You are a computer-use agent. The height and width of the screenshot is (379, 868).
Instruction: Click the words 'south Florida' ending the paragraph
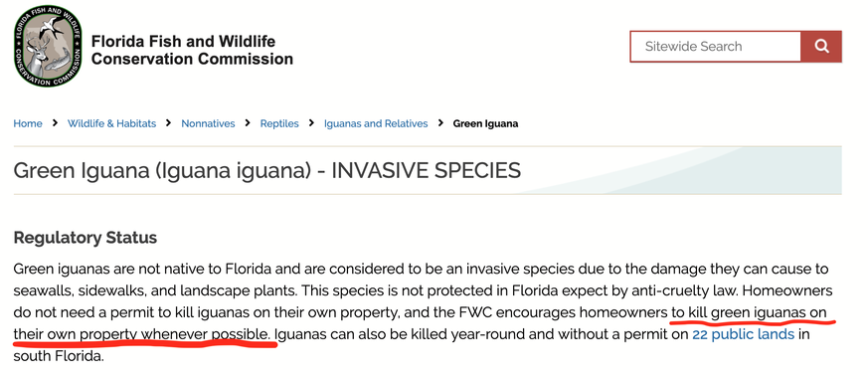click(x=58, y=356)
